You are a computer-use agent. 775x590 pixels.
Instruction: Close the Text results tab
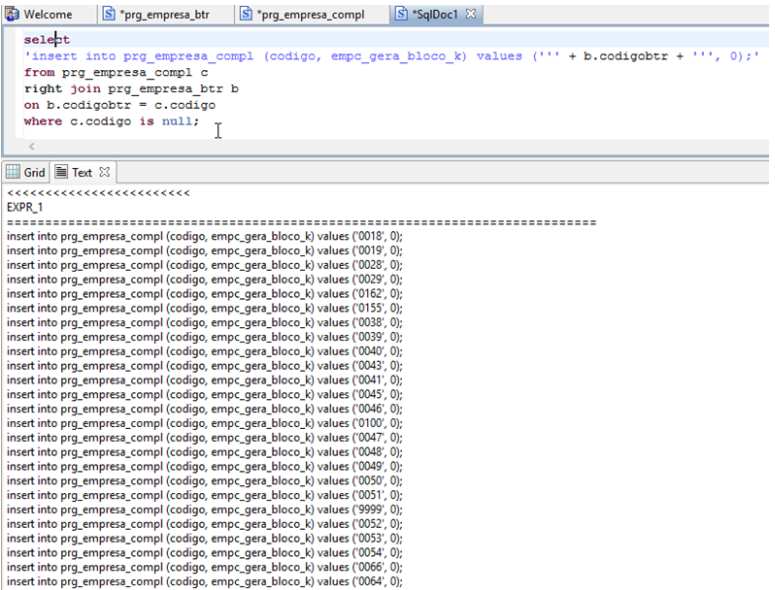[x=104, y=172]
